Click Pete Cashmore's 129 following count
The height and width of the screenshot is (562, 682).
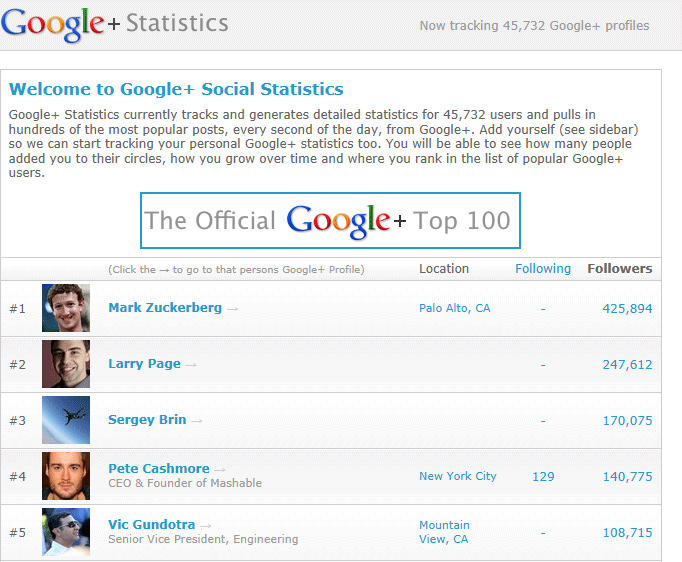pyautogui.click(x=543, y=476)
